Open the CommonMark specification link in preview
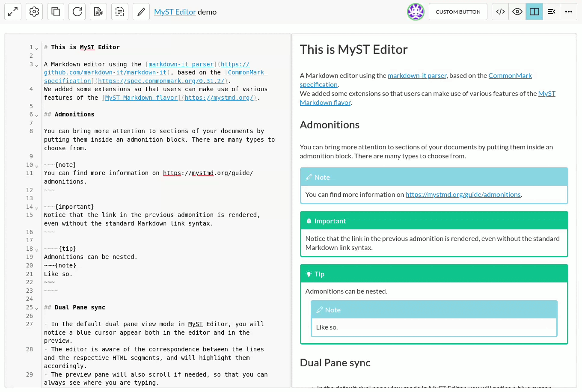The width and height of the screenshot is (582, 392). [x=510, y=75]
